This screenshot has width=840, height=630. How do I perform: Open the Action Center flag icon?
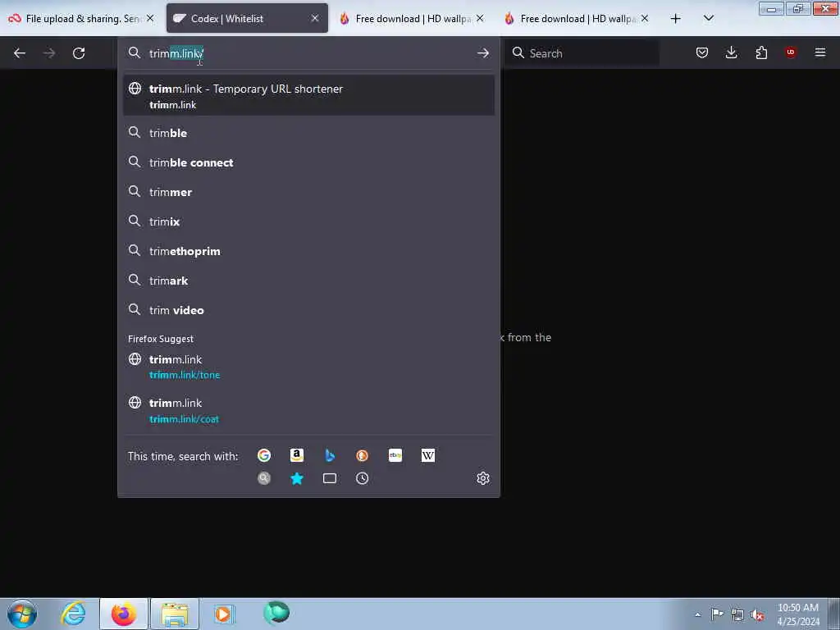[717, 614]
